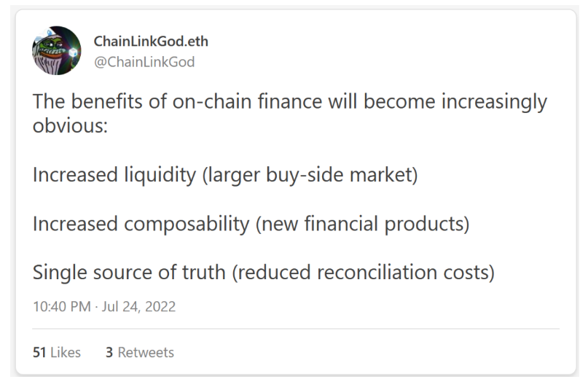Click the tweet's opening line about on-chain finance

(x=290, y=102)
